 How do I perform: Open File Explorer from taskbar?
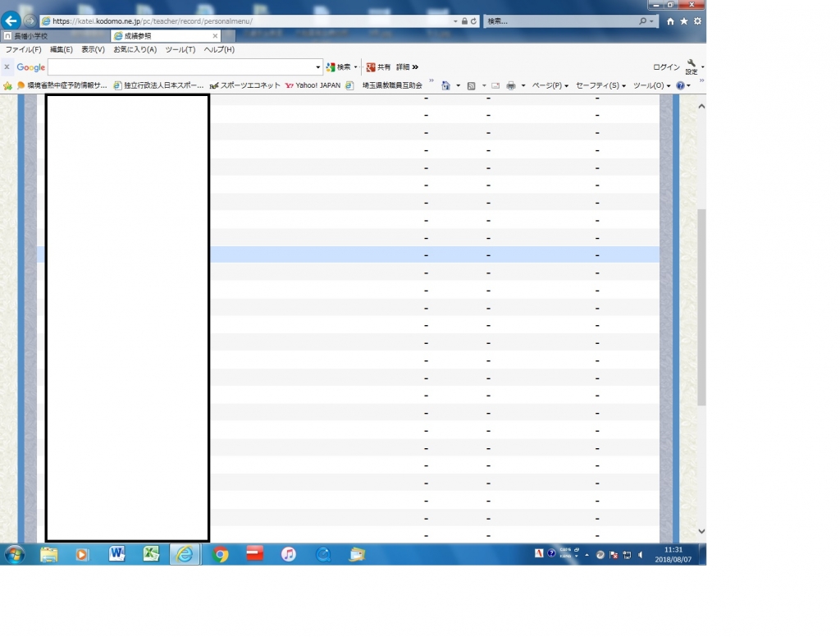(x=48, y=554)
